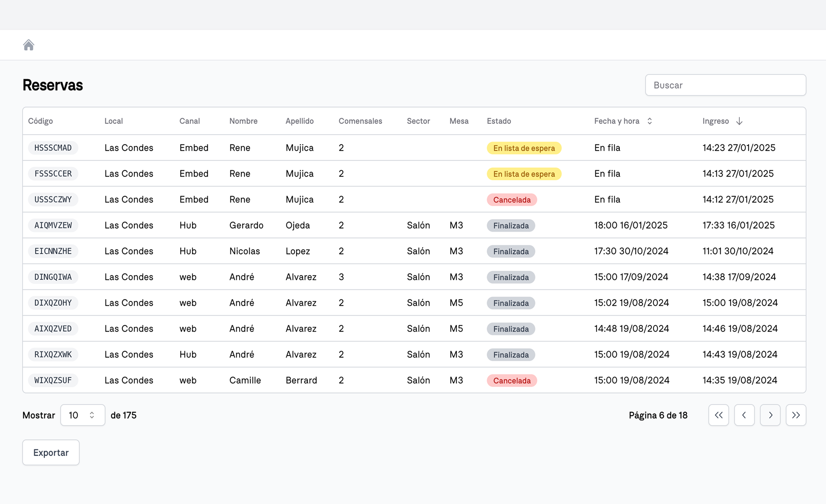The height and width of the screenshot is (504, 826).
Task: Click the Exportar button
Action: point(51,452)
